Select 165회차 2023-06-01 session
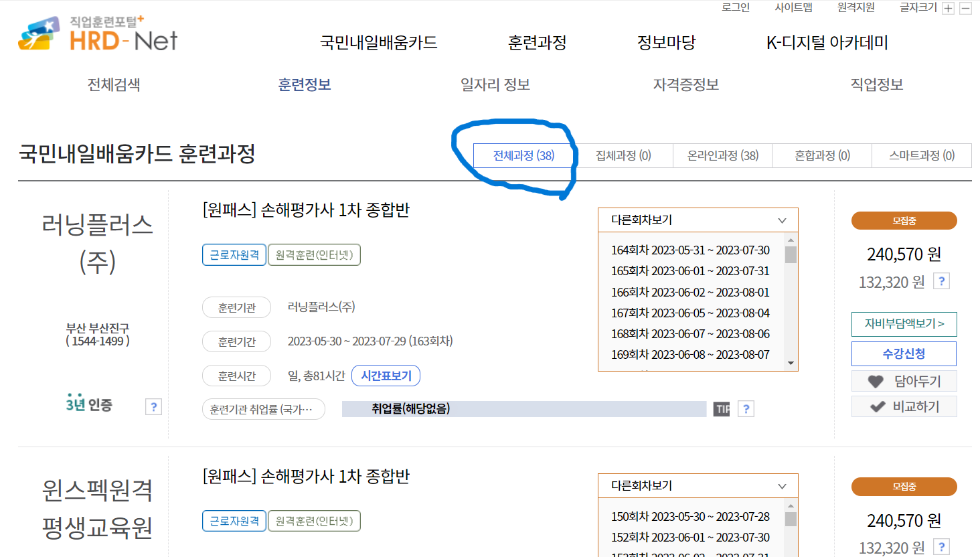This screenshot has height=557, width=980. point(690,271)
